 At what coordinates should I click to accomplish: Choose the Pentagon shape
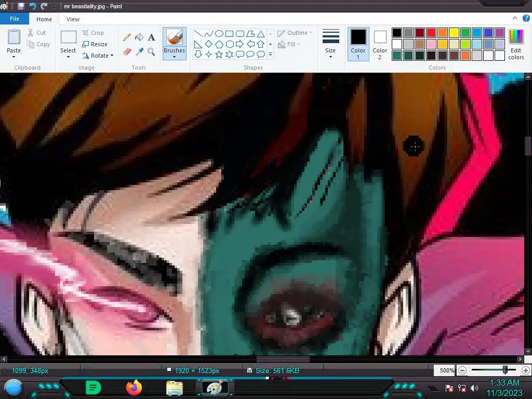coord(219,44)
